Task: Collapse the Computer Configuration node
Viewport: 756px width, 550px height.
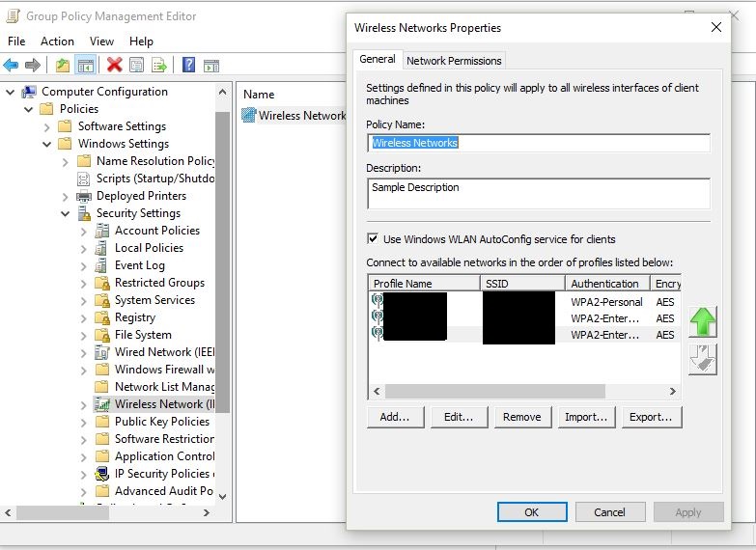Action: [x=10, y=92]
